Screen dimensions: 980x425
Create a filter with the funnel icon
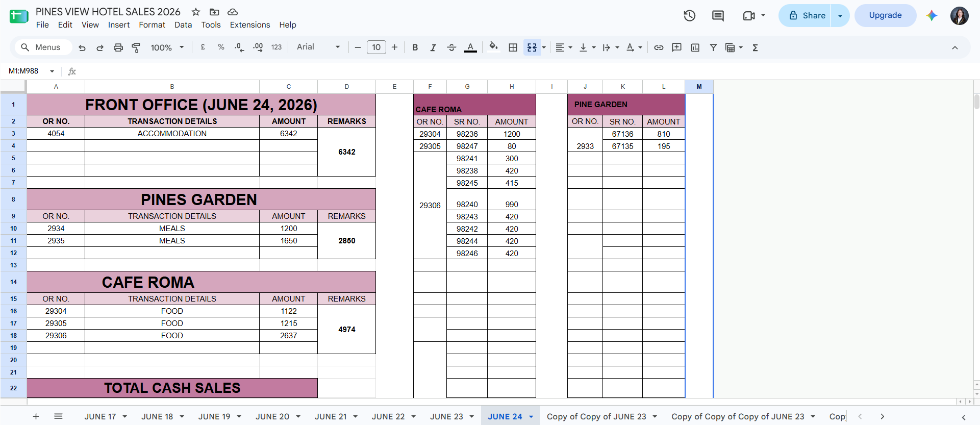click(x=713, y=47)
